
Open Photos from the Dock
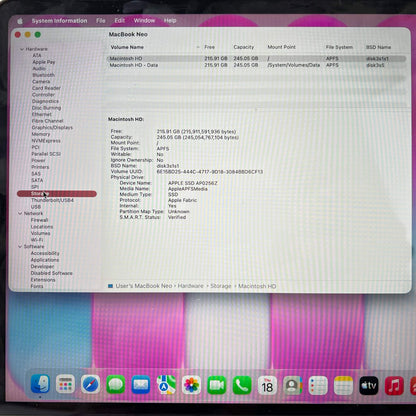click(192, 384)
